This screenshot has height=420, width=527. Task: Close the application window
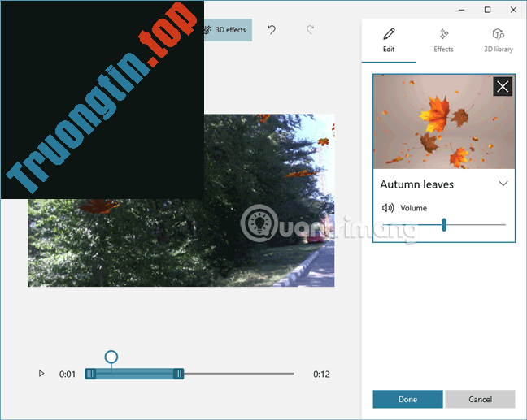(x=513, y=10)
